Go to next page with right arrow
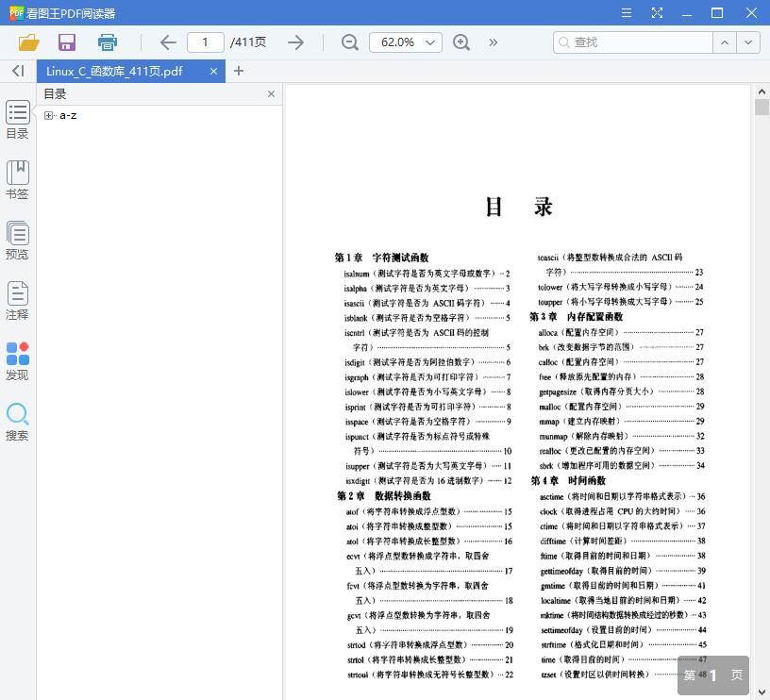The width and height of the screenshot is (770, 700). pos(295,42)
